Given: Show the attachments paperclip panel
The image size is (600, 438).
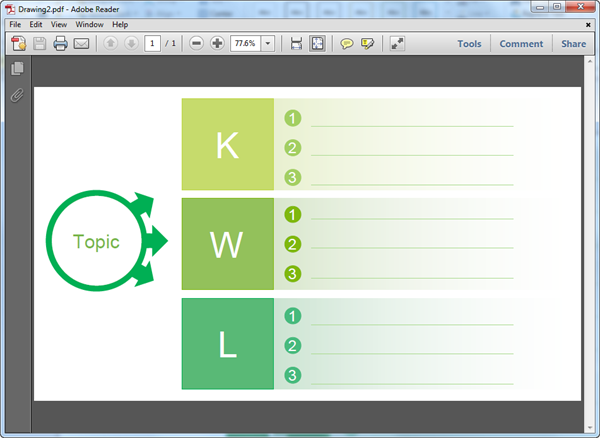Looking at the screenshot, I should point(16,96).
